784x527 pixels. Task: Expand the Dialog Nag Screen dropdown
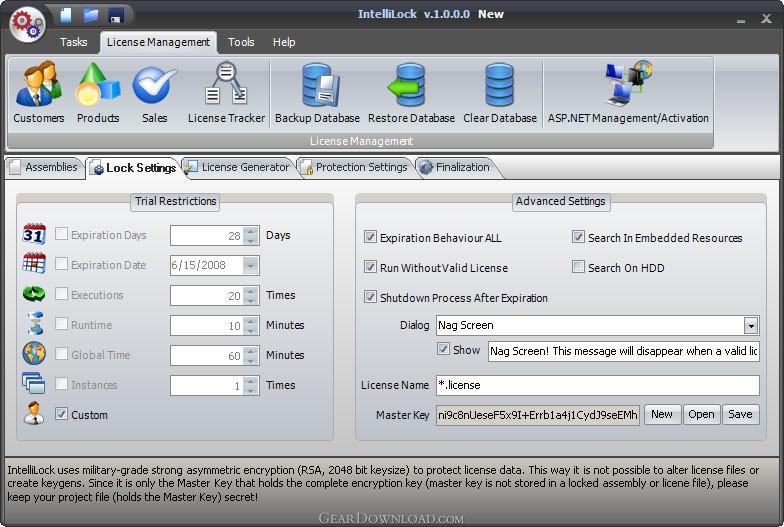click(x=751, y=326)
